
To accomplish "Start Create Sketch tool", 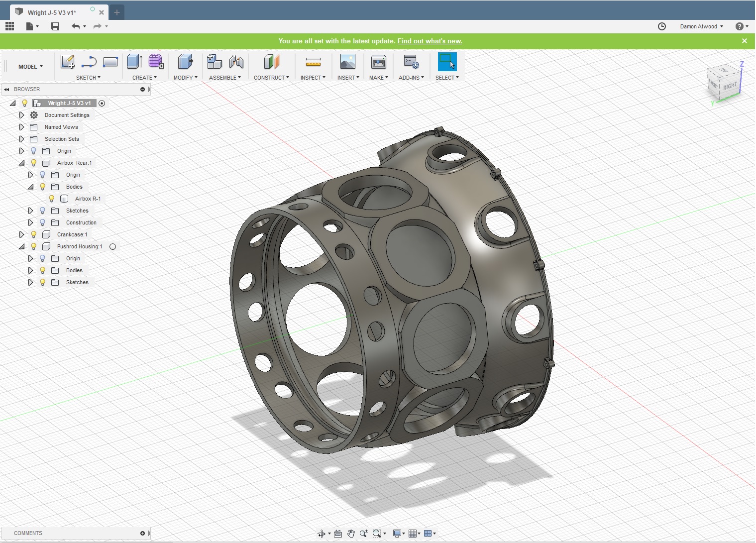I will [67, 62].
